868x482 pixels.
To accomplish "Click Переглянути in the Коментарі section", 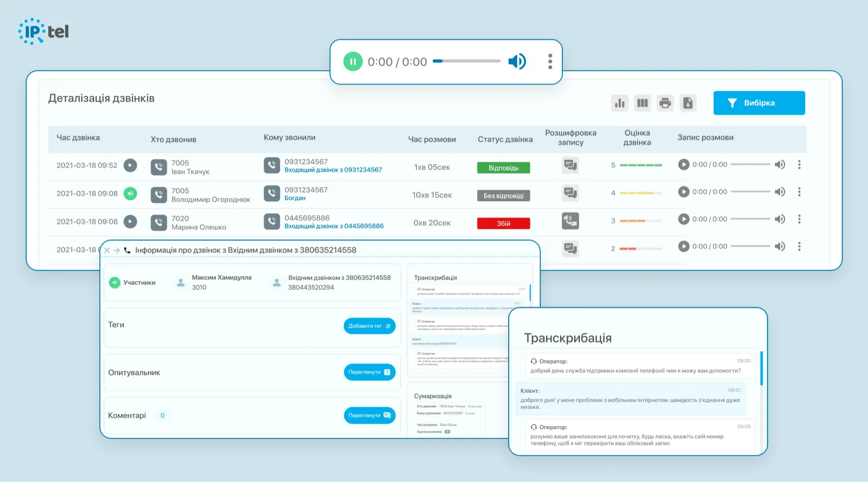I will 369,416.
